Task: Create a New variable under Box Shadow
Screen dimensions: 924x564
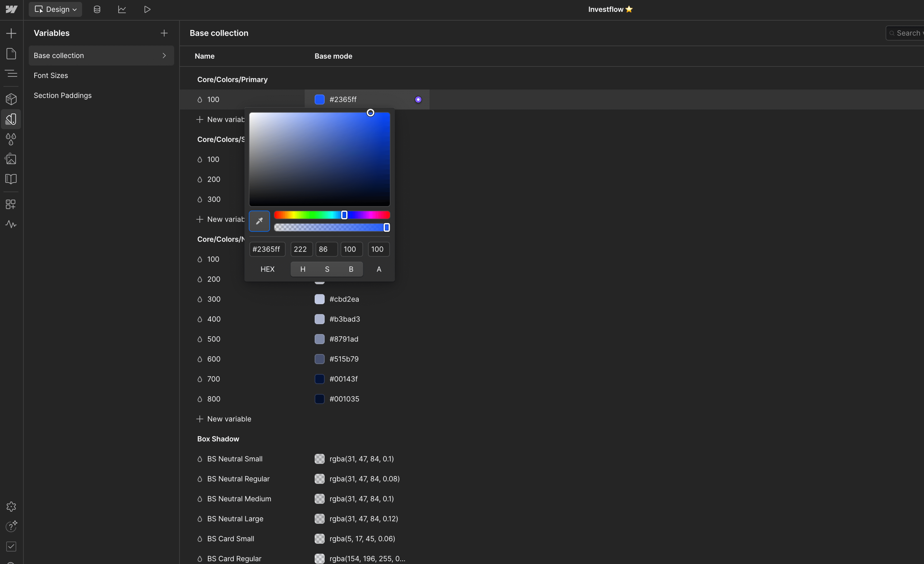Action: click(229, 419)
